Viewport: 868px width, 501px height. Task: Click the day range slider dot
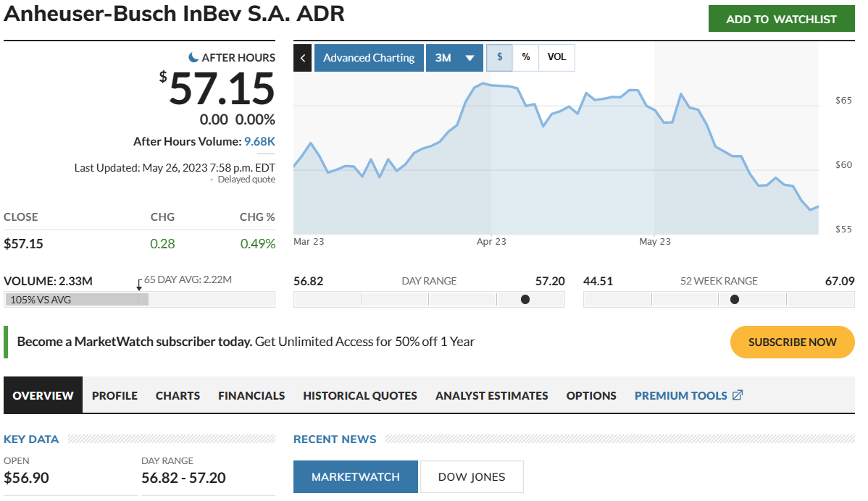[525, 299]
